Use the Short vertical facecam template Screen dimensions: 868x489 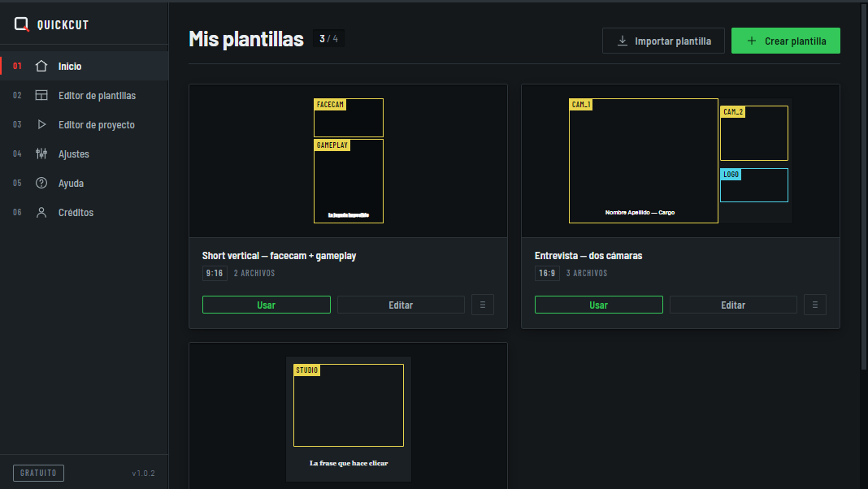pos(267,305)
